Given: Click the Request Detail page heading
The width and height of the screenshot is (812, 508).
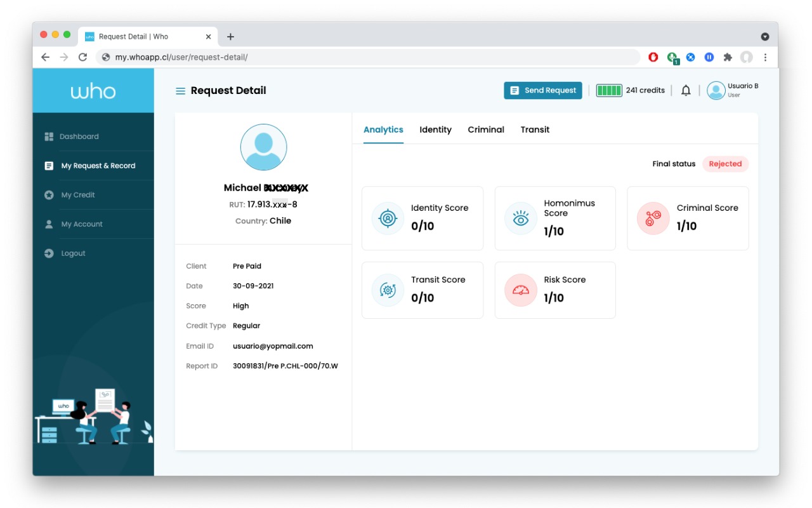Looking at the screenshot, I should pos(228,91).
